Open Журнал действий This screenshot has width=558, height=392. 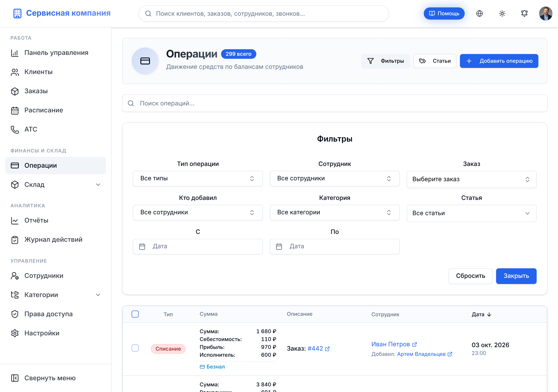55,240
